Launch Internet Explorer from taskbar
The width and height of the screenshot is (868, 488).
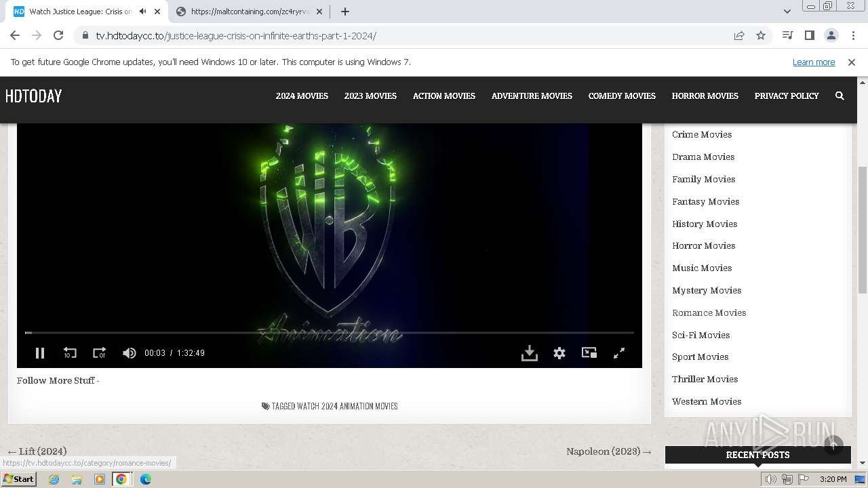(54, 479)
